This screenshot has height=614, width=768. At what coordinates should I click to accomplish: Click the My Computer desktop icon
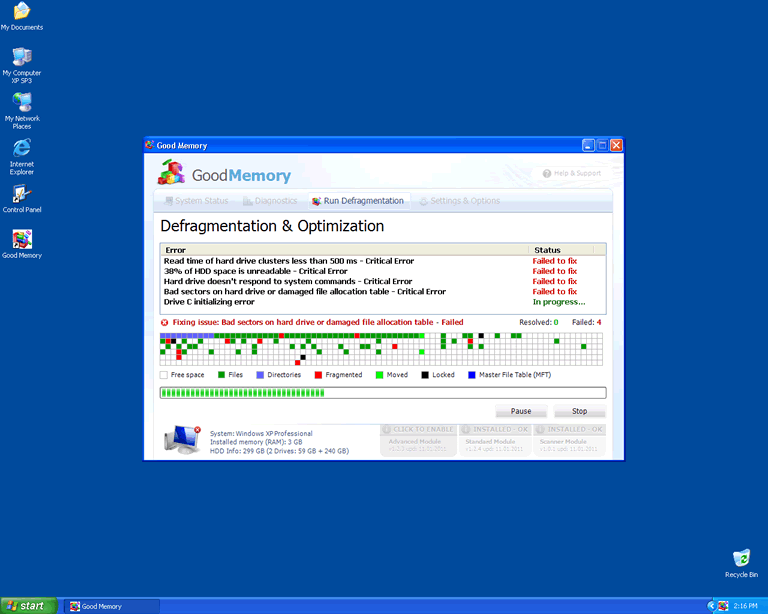(21, 57)
